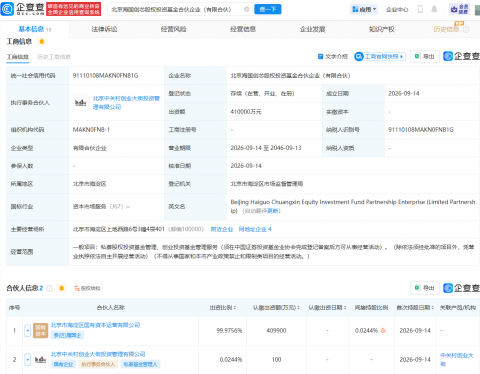This screenshot has width=480, height=374.
Task: Open notifications bell in top header
Action: click(434, 9)
